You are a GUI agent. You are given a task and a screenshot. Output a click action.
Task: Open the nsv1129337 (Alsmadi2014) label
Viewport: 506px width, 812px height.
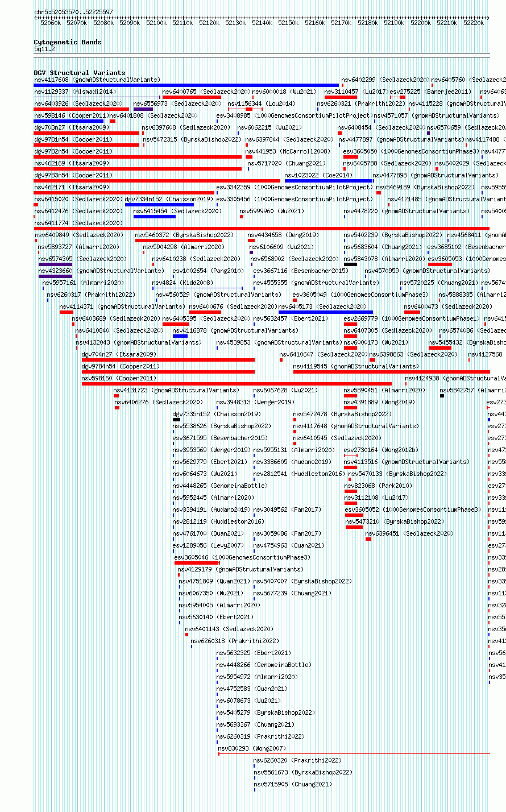74,92
